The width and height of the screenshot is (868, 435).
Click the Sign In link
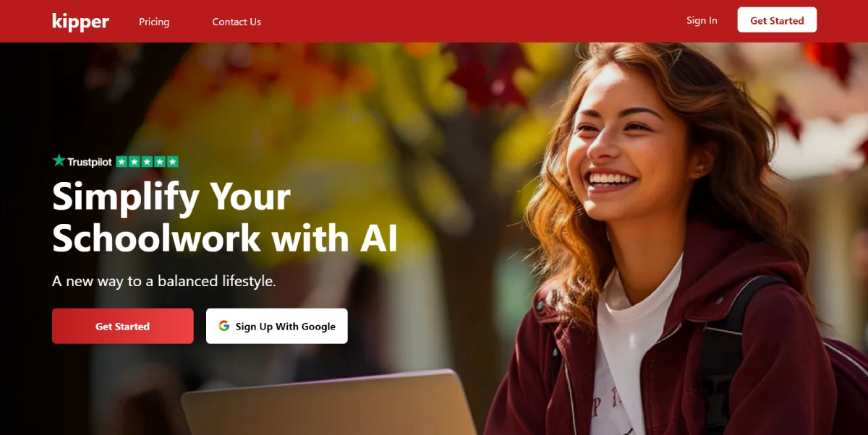(x=702, y=20)
